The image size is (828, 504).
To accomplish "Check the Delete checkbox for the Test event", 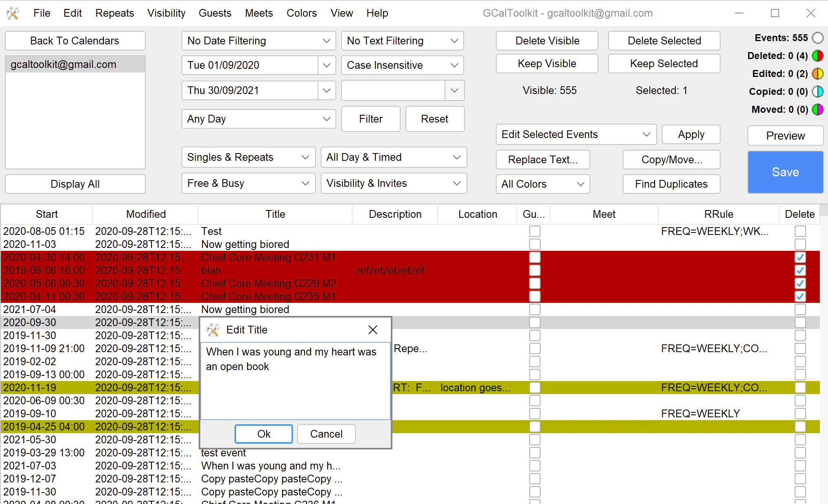I will point(800,231).
